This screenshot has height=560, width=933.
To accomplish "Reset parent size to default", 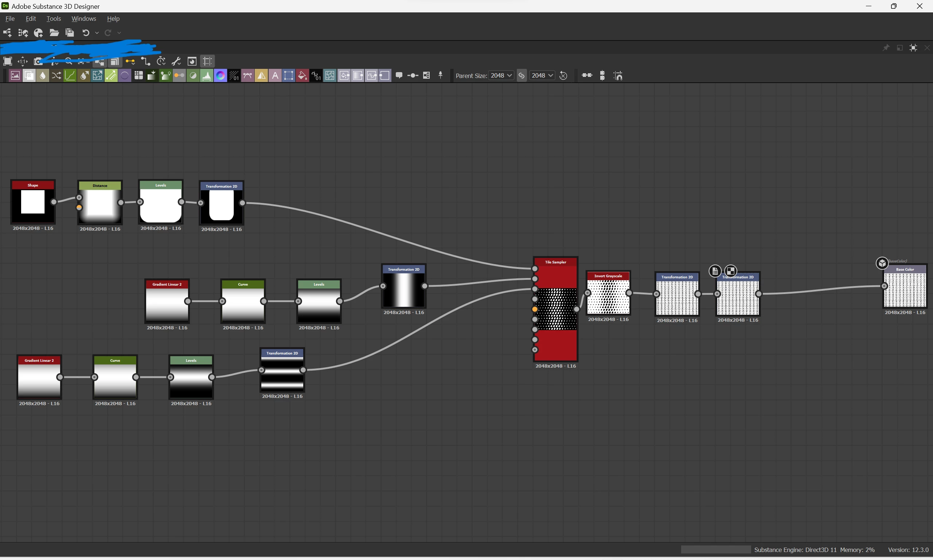I will point(563,75).
